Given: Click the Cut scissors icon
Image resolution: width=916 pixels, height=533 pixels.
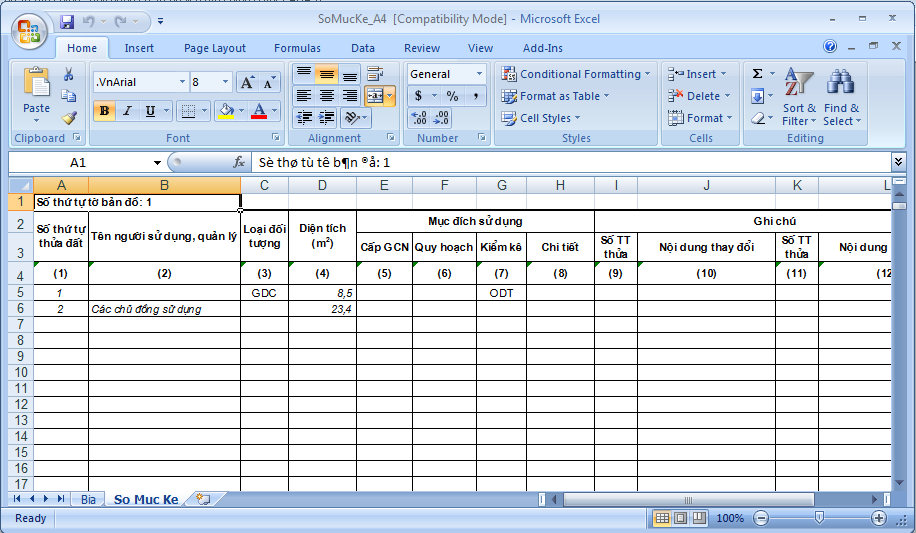Looking at the screenshot, I should pyautogui.click(x=69, y=75).
